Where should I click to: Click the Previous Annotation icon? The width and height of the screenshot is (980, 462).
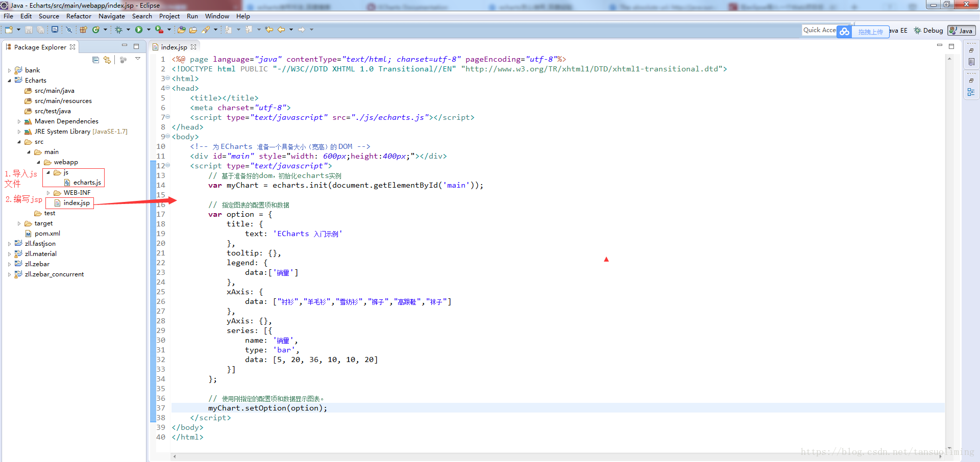pyautogui.click(x=249, y=30)
